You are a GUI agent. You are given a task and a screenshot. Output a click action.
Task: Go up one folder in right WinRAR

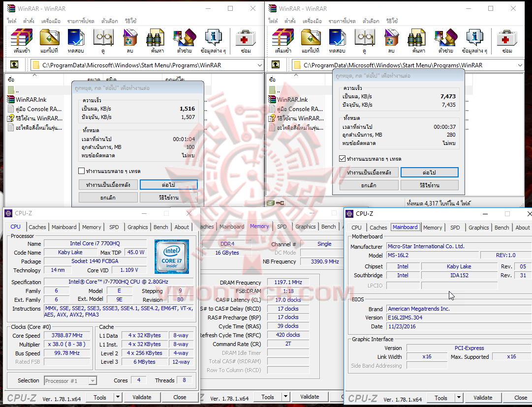(x=276, y=64)
